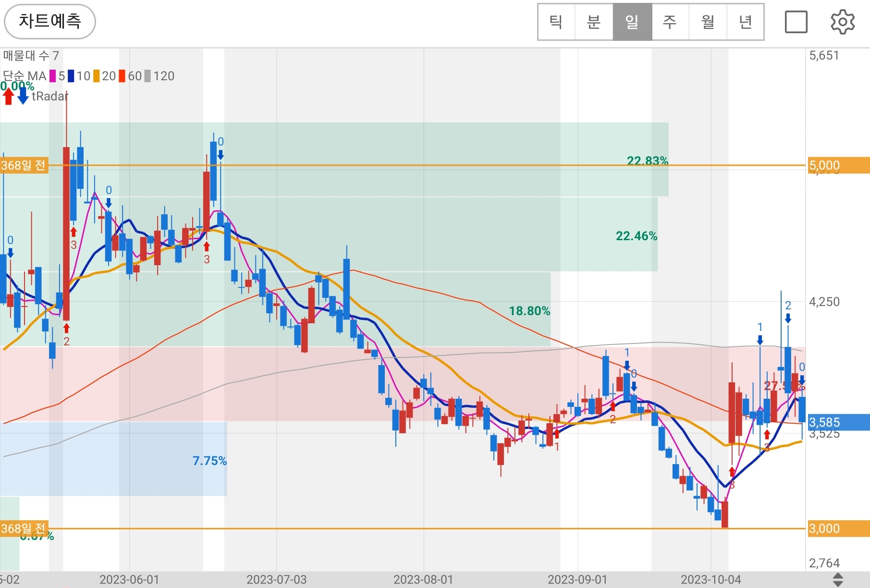This screenshot has width=870, height=588.
Task: Click the blue down-arrow tRadar legend icon
Action: pos(23,96)
